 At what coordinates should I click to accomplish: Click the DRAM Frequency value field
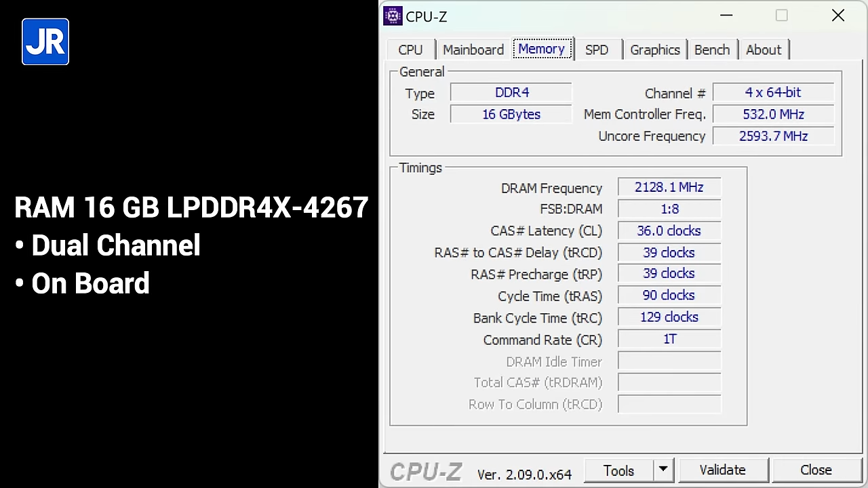coord(669,188)
